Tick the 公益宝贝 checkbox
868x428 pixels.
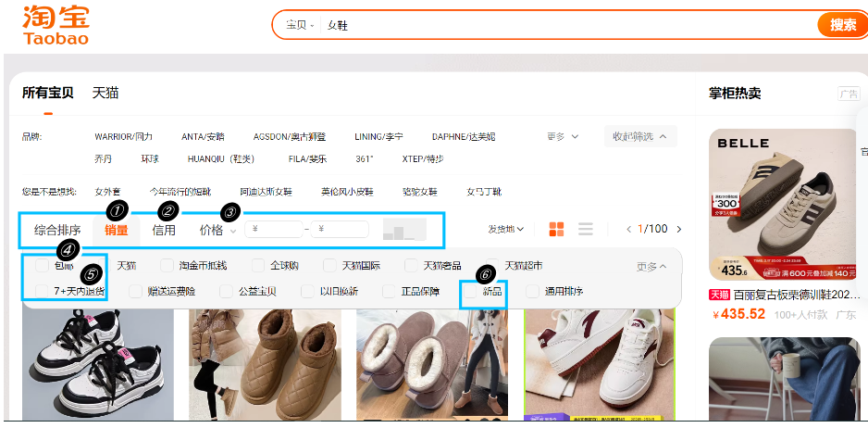click(226, 291)
